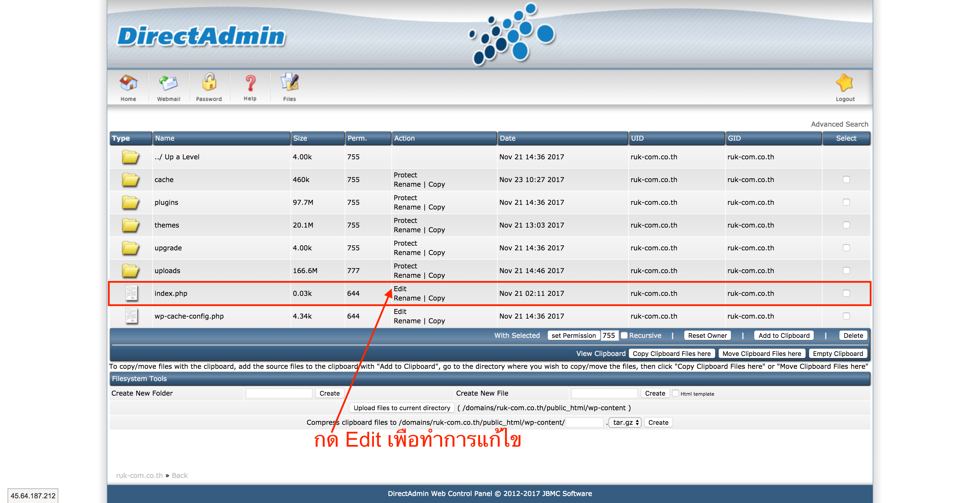980x503 pixels.
Task: Open the Files icon in the toolbar
Action: click(290, 82)
